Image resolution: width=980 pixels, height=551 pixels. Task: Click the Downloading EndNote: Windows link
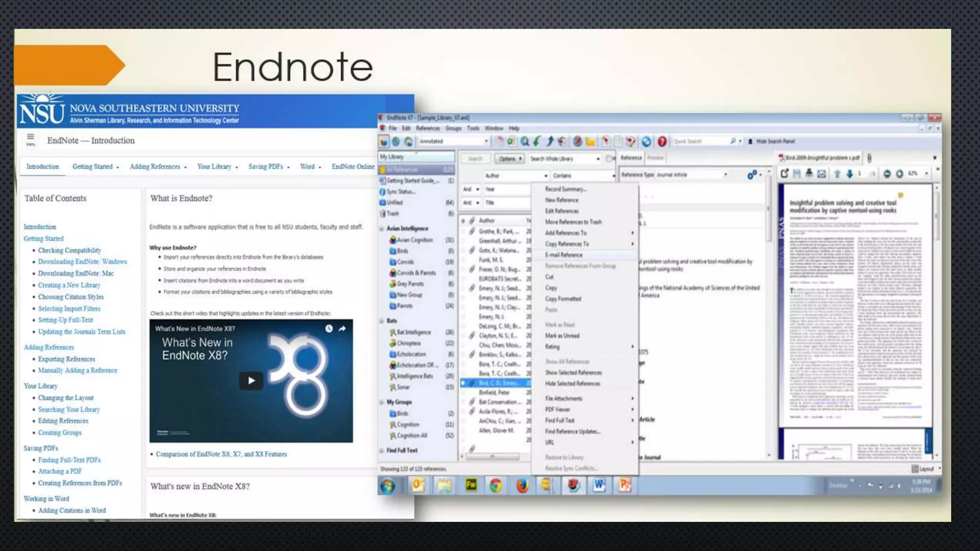(x=82, y=262)
